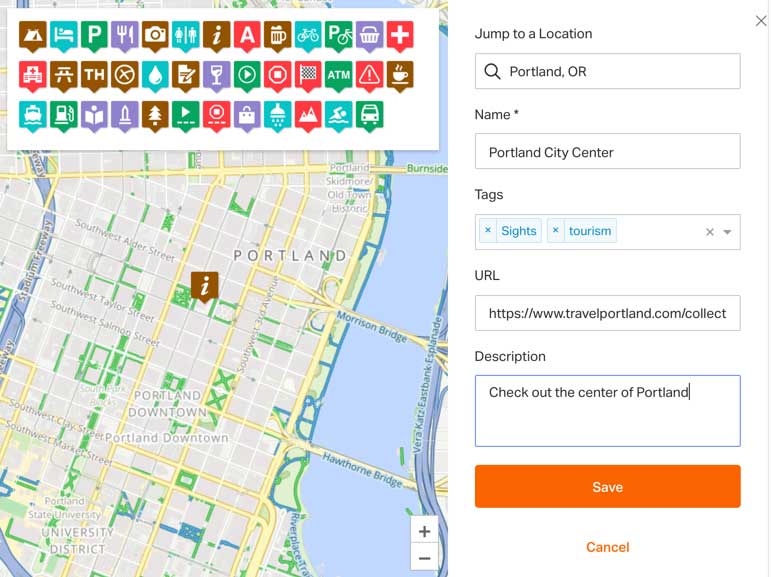Choose the red segment stop icon with dashes
The image size is (771, 577).
pyautogui.click(x=216, y=116)
